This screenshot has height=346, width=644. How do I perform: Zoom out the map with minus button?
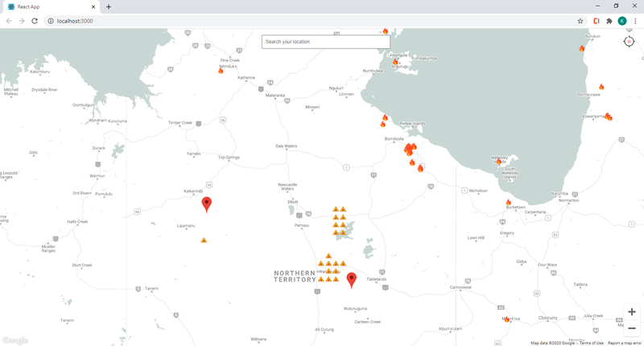[631, 328]
